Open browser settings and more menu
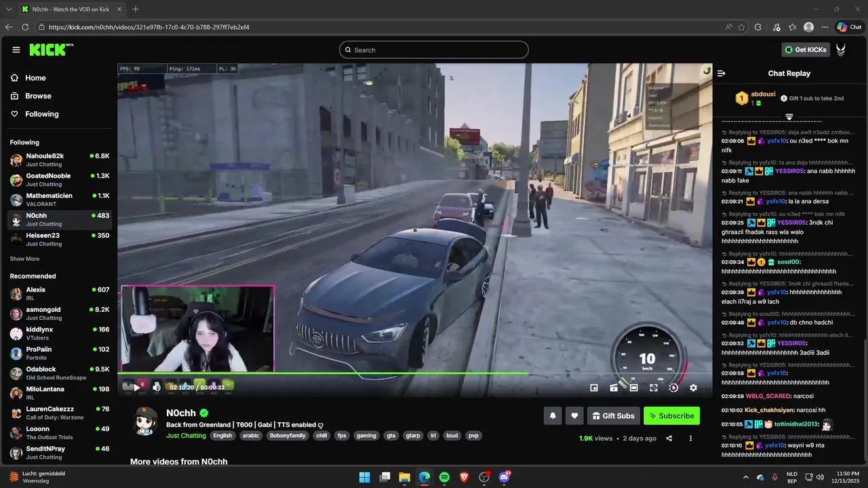The image size is (868, 488). [x=825, y=27]
